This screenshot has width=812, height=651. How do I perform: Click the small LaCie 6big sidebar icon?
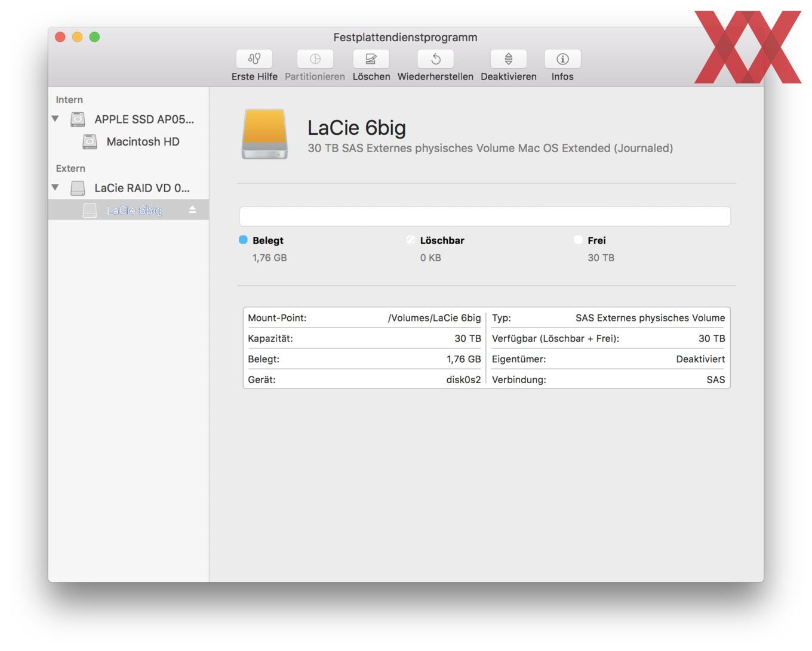(x=90, y=210)
